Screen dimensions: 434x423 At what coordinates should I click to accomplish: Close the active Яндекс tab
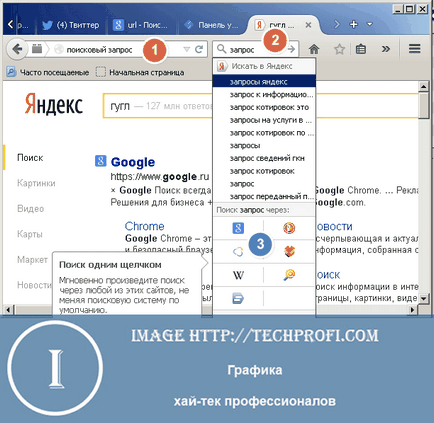tap(308, 25)
